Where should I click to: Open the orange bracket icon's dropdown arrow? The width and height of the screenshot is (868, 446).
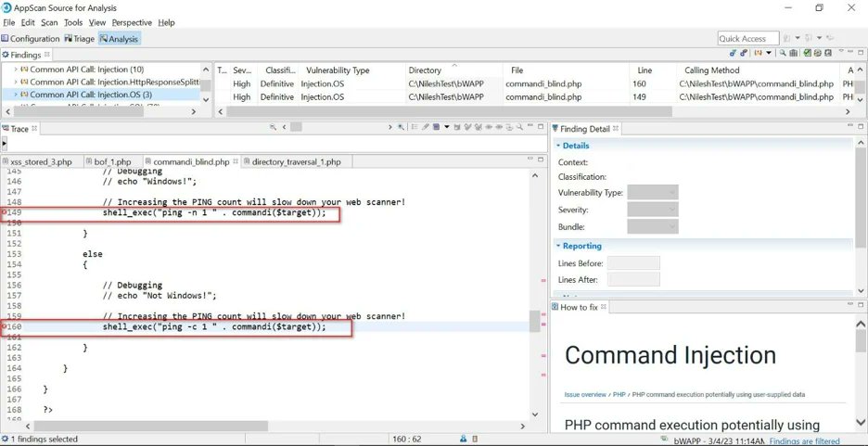coord(769,53)
